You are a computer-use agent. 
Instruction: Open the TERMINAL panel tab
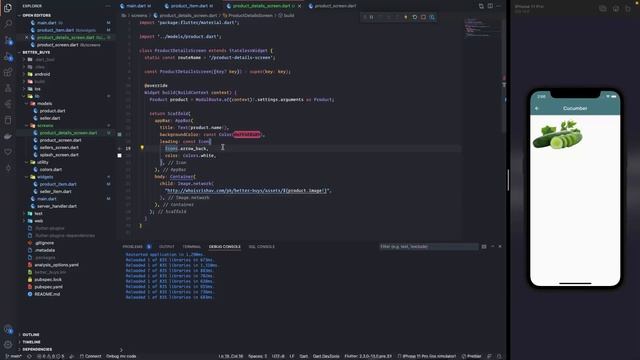click(x=191, y=247)
